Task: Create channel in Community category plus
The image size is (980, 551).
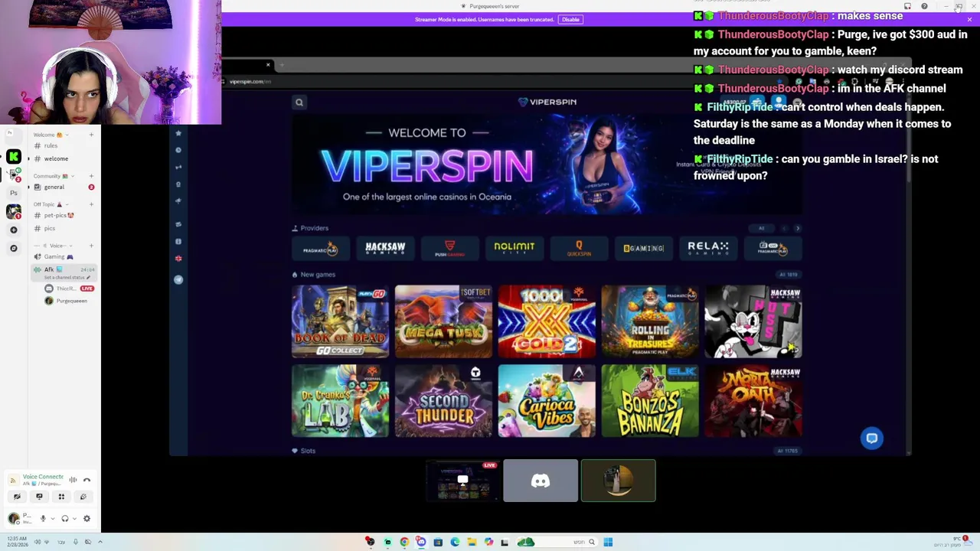Action: coord(91,176)
